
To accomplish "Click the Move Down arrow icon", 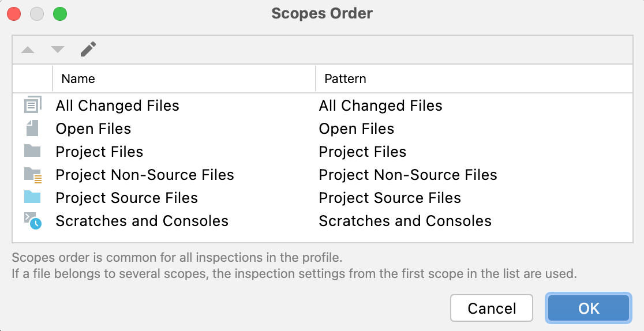I will point(58,50).
